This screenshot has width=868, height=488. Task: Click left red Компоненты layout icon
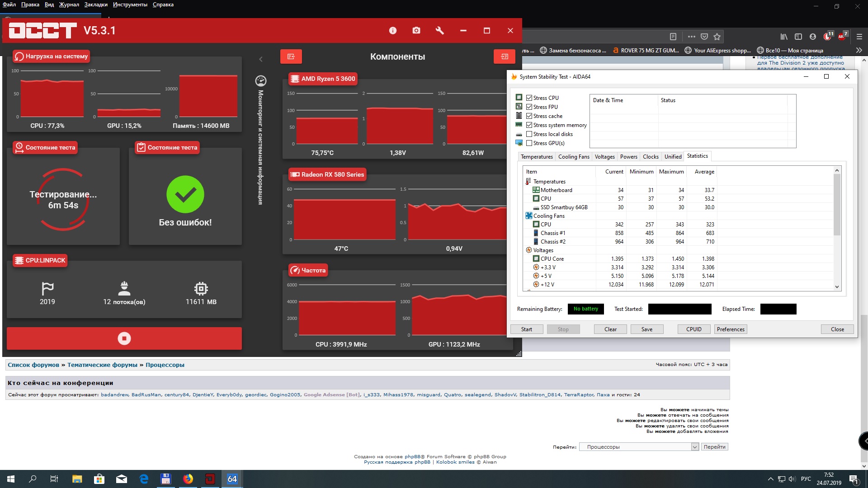pyautogui.click(x=291, y=56)
